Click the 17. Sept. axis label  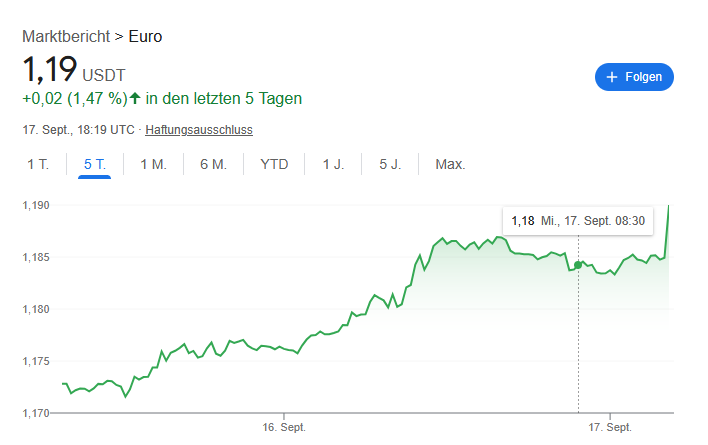coord(610,427)
